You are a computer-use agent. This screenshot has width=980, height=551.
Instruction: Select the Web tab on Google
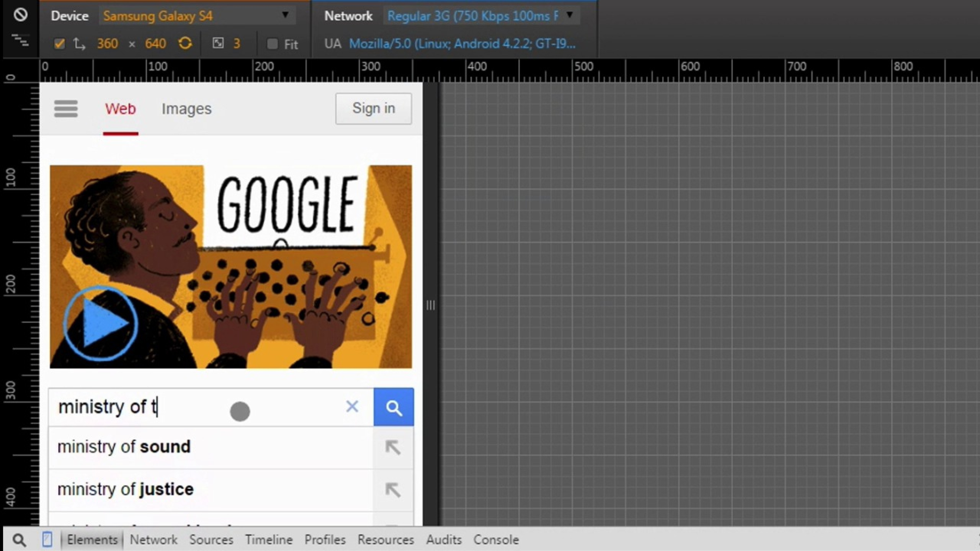[120, 109]
